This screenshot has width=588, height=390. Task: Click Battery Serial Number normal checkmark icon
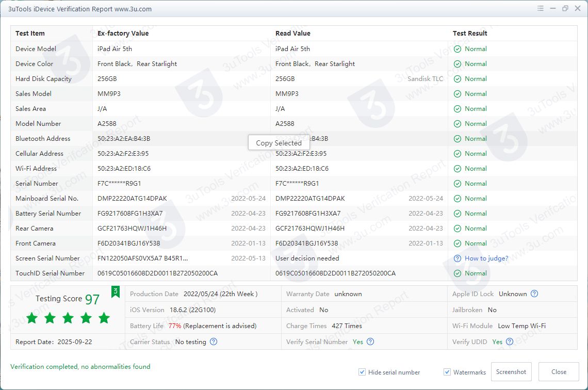pyautogui.click(x=457, y=214)
